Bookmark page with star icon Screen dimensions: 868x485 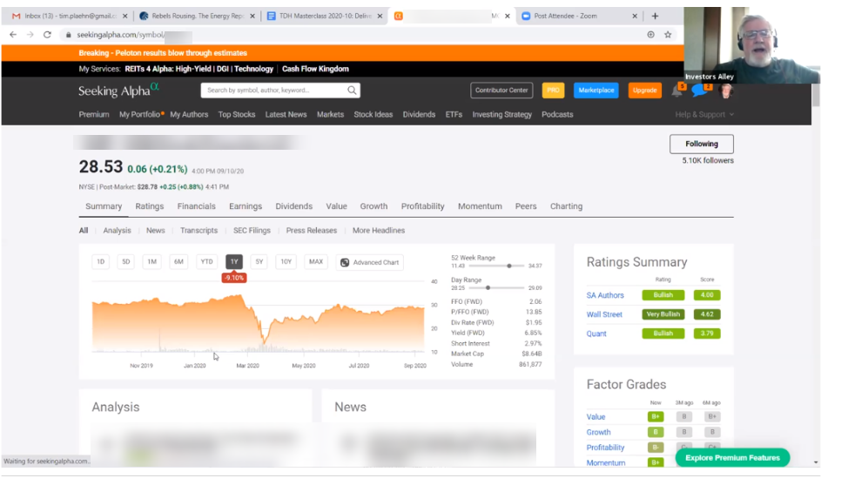point(668,34)
